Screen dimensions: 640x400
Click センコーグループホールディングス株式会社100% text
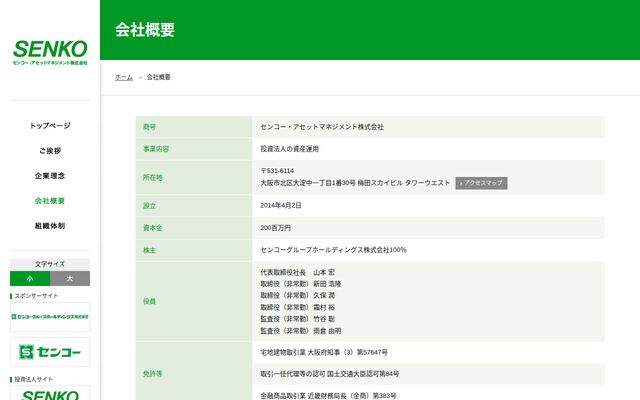tap(333, 250)
